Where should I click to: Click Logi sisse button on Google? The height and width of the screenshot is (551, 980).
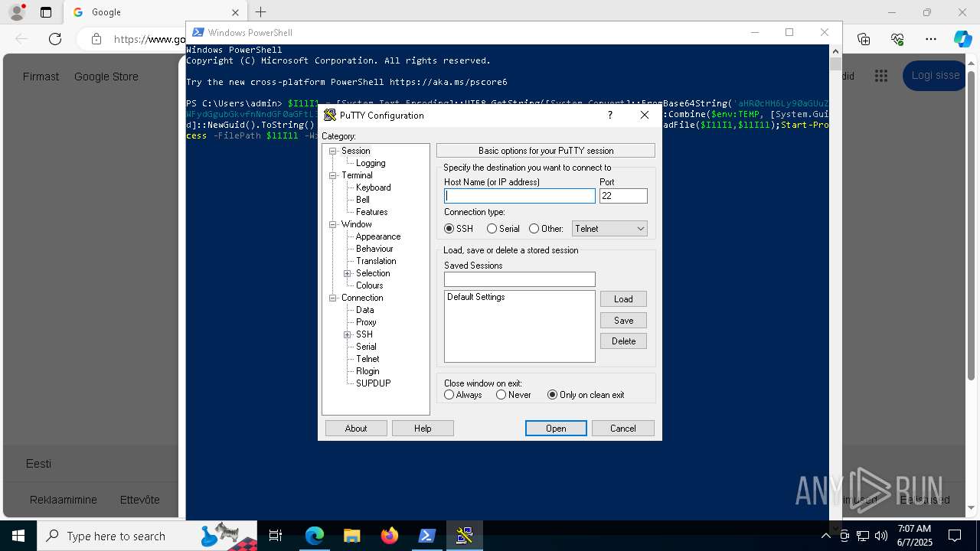[935, 76]
